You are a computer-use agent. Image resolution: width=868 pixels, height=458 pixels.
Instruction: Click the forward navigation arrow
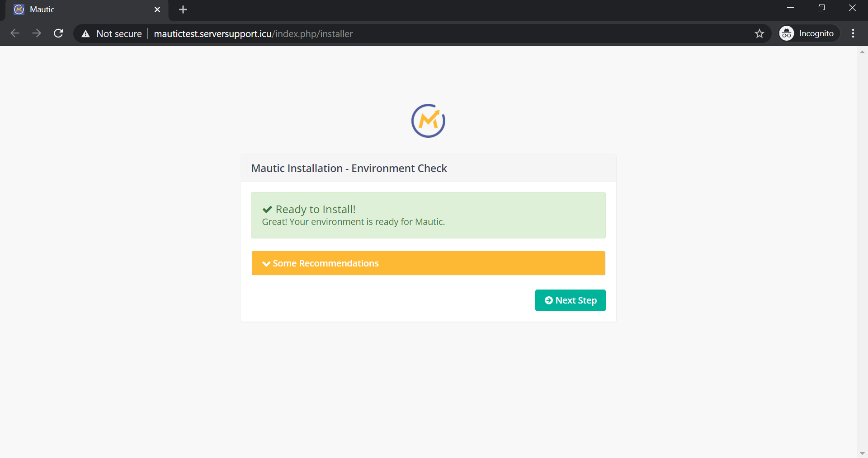tap(37, 33)
